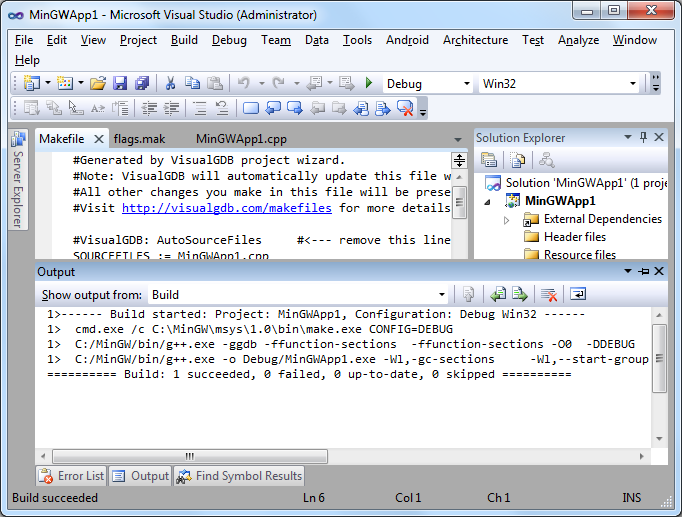Expand the External Dependencies tree node

click(x=506, y=220)
